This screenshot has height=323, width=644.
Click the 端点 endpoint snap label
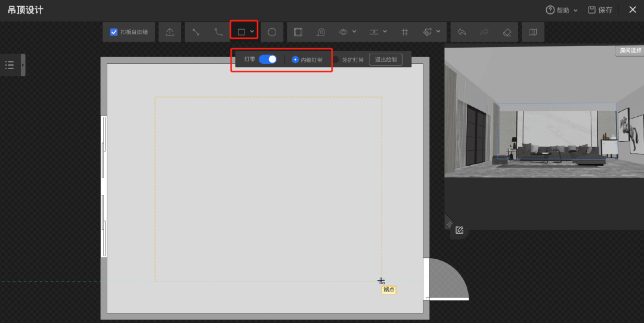click(389, 290)
